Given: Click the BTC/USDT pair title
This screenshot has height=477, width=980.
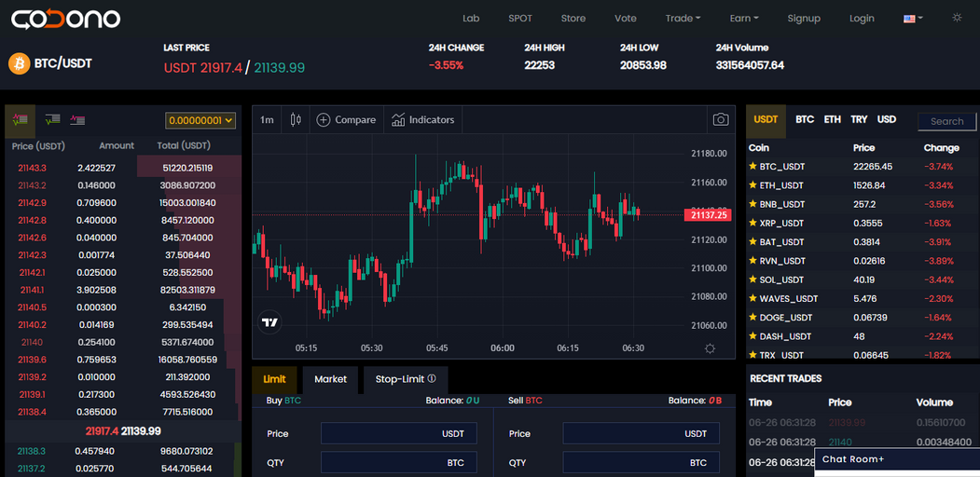Looking at the screenshot, I should tap(63, 63).
